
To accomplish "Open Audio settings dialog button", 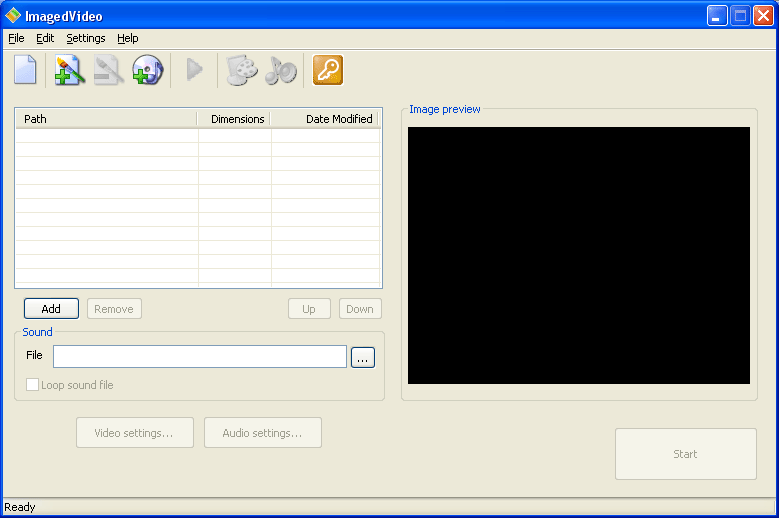I will tap(263, 433).
